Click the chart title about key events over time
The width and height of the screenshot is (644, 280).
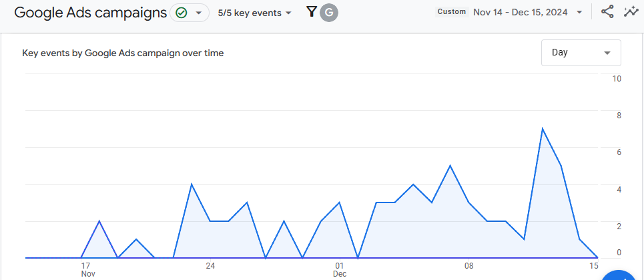(123, 53)
